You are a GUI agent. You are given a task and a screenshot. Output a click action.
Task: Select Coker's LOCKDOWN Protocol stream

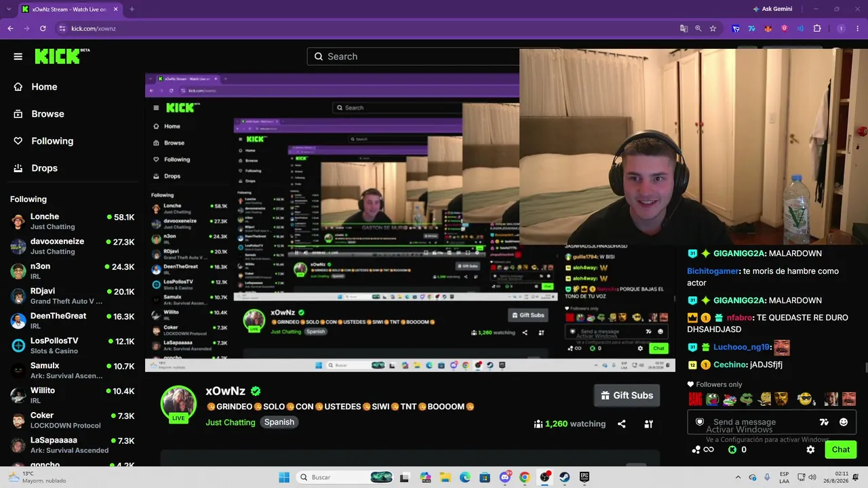click(72, 420)
